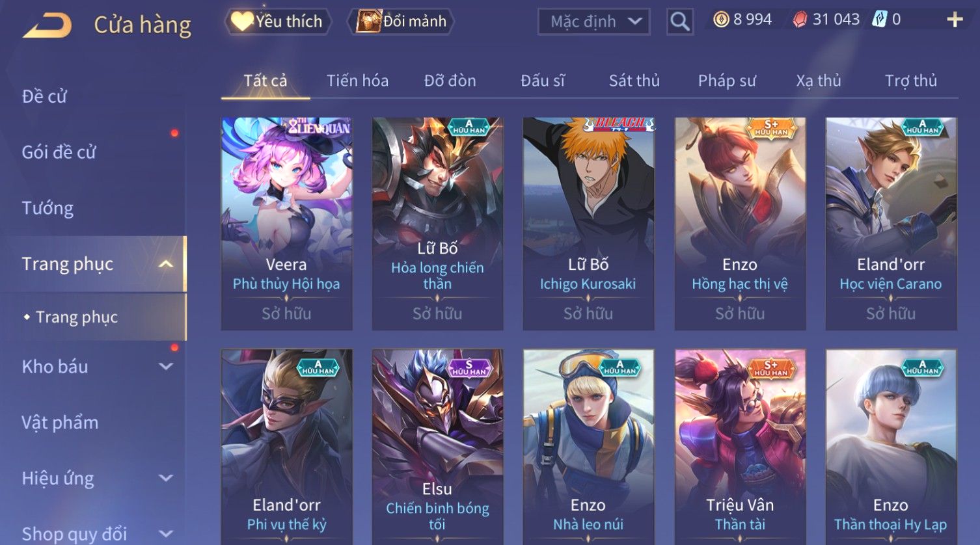Open Đổi mảnh chest exchange

point(402,21)
